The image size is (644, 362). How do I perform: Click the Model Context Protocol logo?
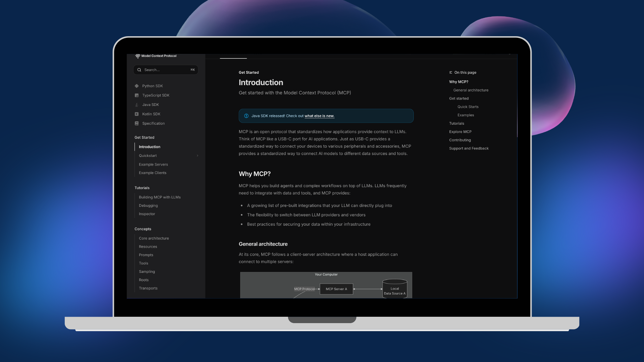(x=138, y=56)
